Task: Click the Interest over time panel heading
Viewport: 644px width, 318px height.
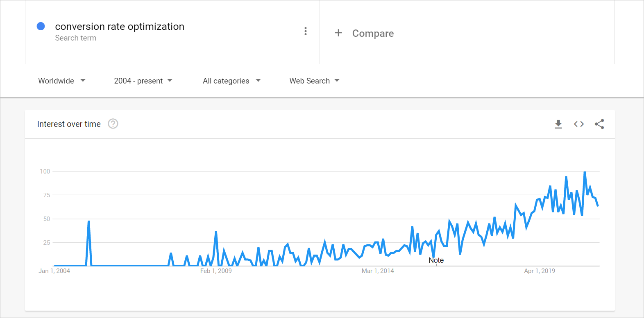Action: point(69,124)
